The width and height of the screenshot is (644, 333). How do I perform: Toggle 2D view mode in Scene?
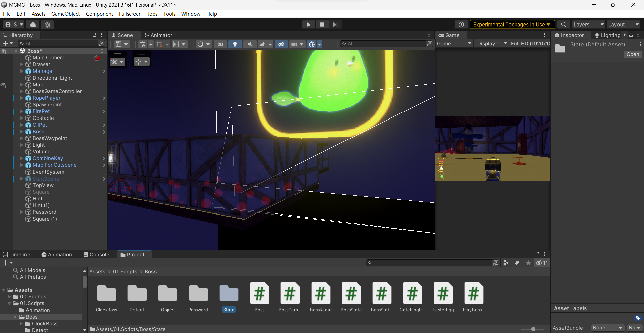[220, 44]
